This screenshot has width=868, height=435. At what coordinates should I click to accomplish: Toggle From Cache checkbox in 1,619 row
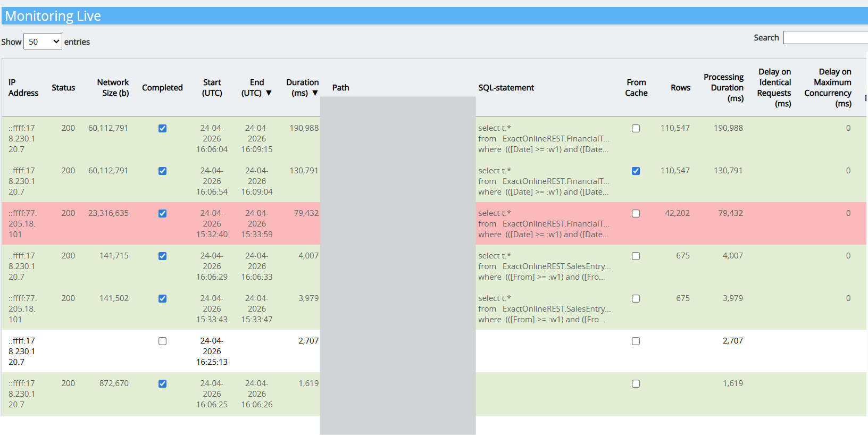point(636,384)
